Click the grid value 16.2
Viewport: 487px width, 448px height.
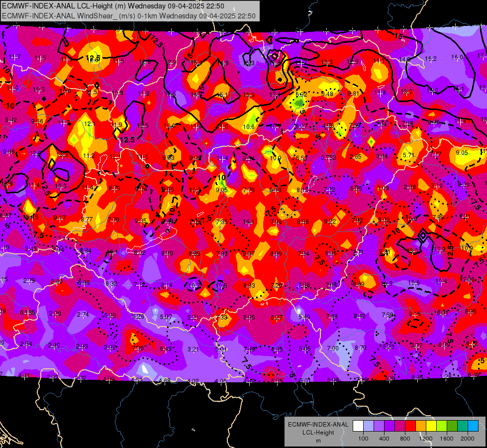point(430,58)
